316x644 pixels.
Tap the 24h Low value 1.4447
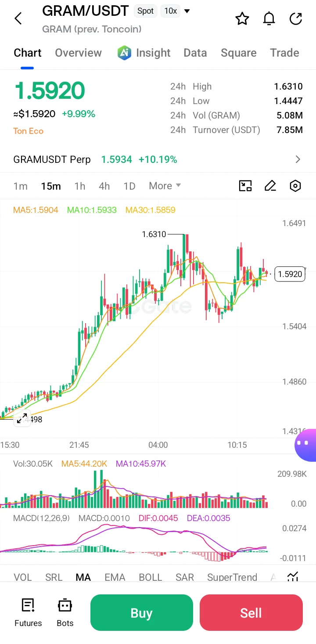pyautogui.click(x=288, y=101)
